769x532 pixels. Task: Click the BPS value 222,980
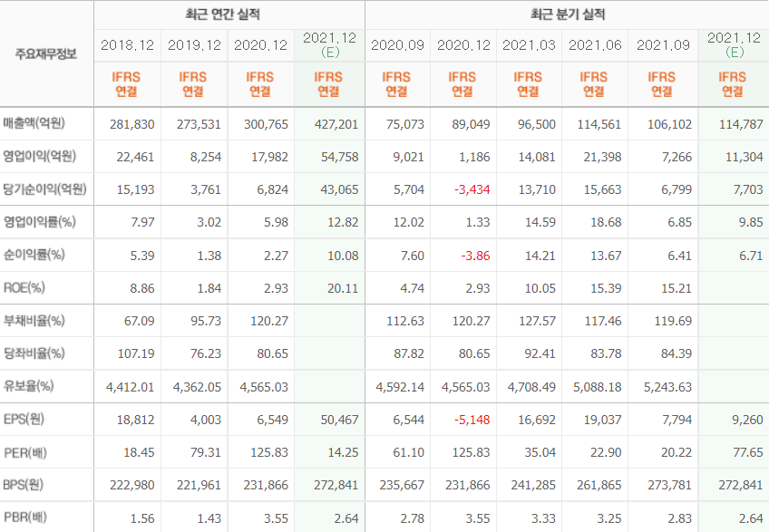131,486
